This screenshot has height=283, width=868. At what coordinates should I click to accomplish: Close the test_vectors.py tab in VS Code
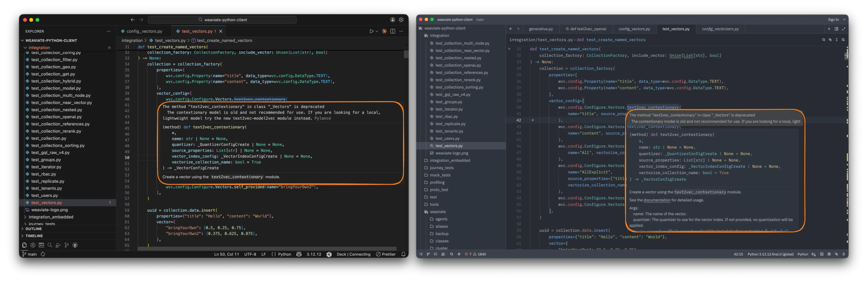pyautogui.click(x=221, y=31)
